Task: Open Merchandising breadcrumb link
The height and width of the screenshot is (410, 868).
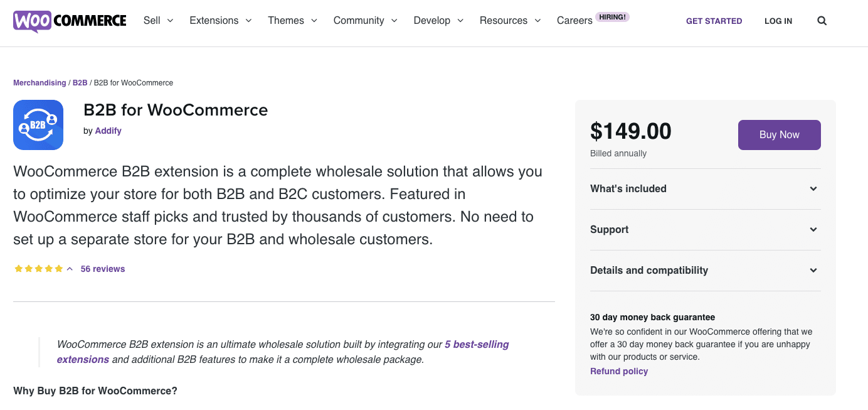Action: pos(40,83)
